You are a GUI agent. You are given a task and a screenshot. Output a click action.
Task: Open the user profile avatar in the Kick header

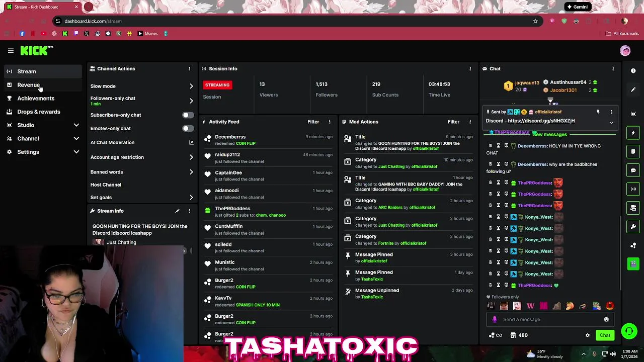click(625, 51)
